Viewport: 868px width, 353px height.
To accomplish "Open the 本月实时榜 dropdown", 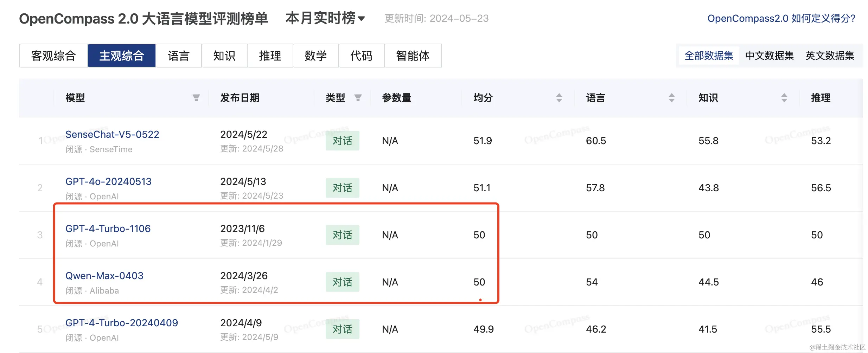I will 325,18.
